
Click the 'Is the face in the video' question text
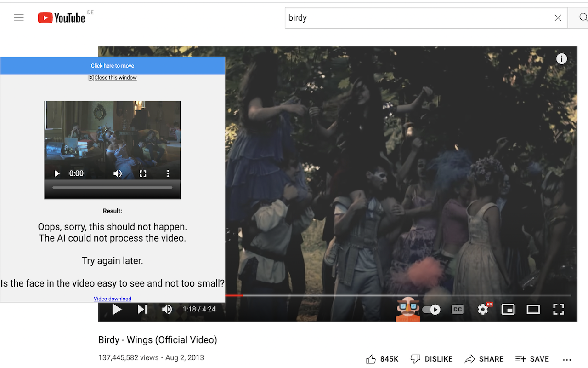pyautogui.click(x=113, y=283)
